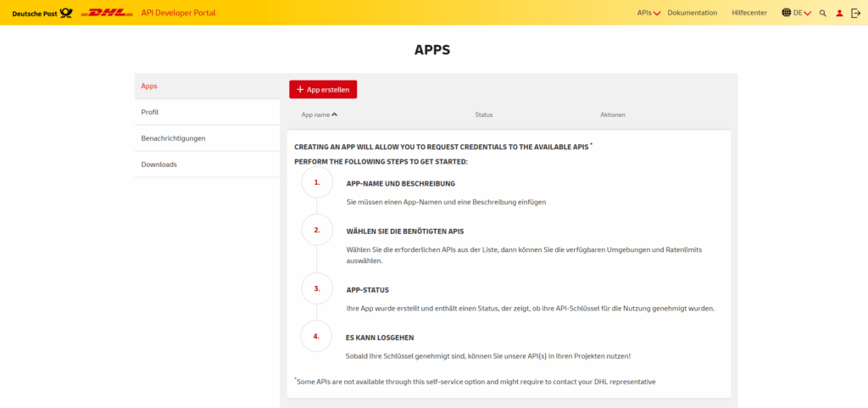The width and height of the screenshot is (868, 408).
Task: Click 'CREATING AN APP WILL ALLOW' line
Action: pyautogui.click(x=443, y=147)
